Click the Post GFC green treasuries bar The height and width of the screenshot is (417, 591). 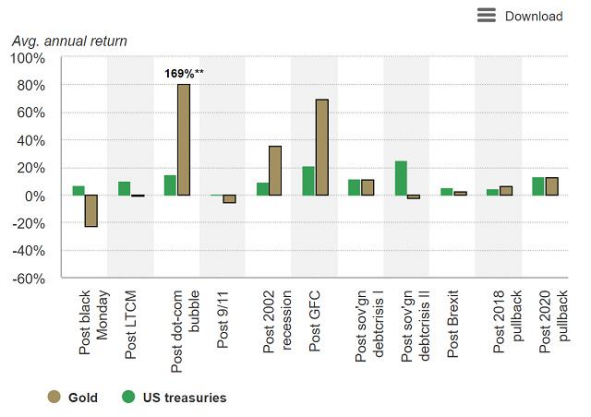(308, 181)
